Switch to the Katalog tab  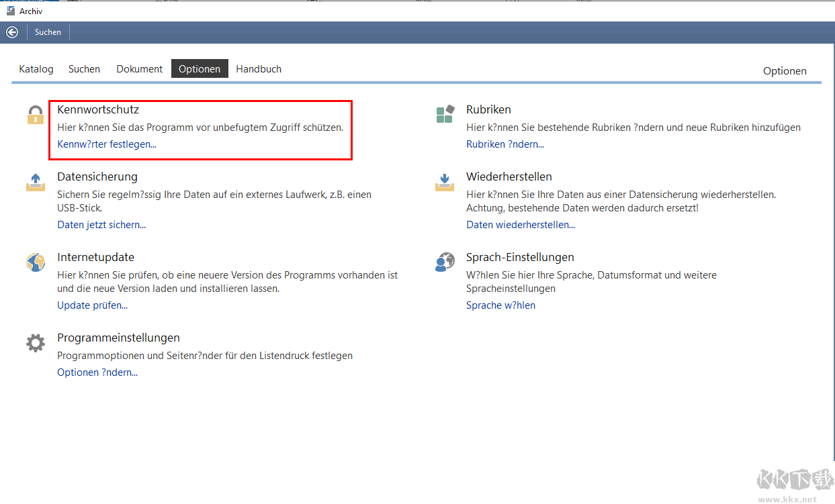point(36,69)
